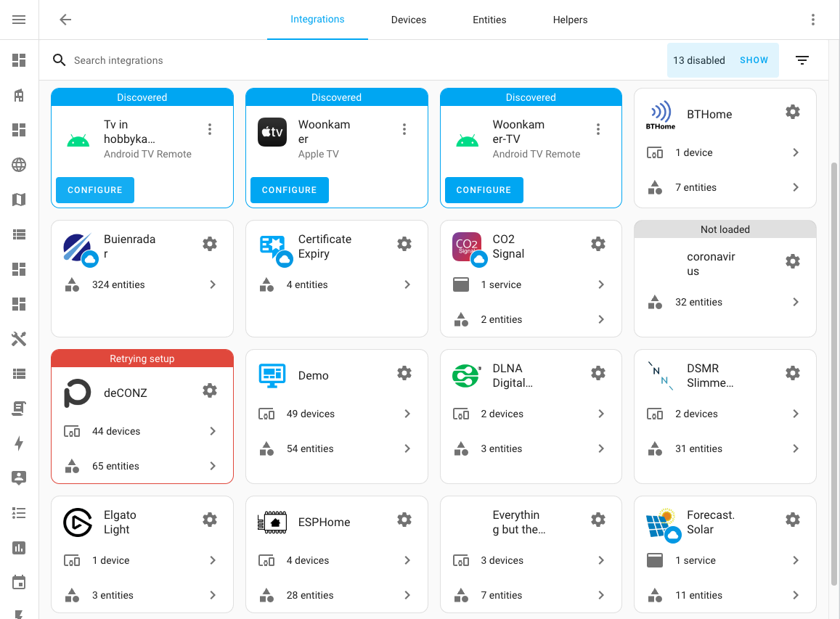840x619 pixels.
Task: Open CO2 Signal settings gear
Action: [x=598, y=244]
